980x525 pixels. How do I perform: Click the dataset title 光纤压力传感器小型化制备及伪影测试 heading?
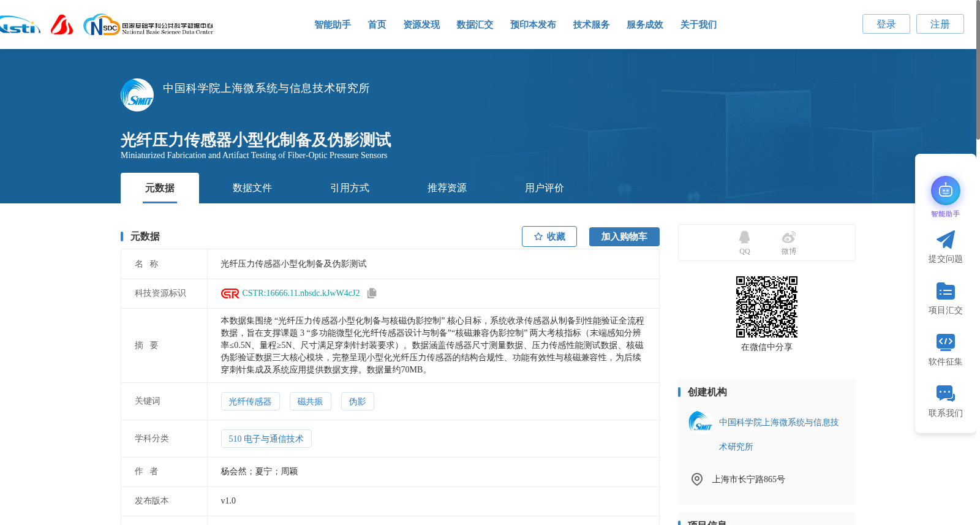pyautogui.click(x=255, y=140)
